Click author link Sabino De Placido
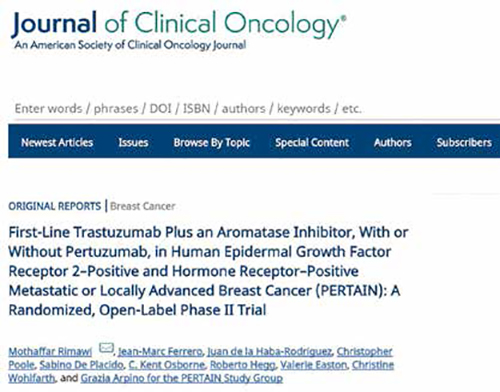500x392 pixels. tap(82, 365)
